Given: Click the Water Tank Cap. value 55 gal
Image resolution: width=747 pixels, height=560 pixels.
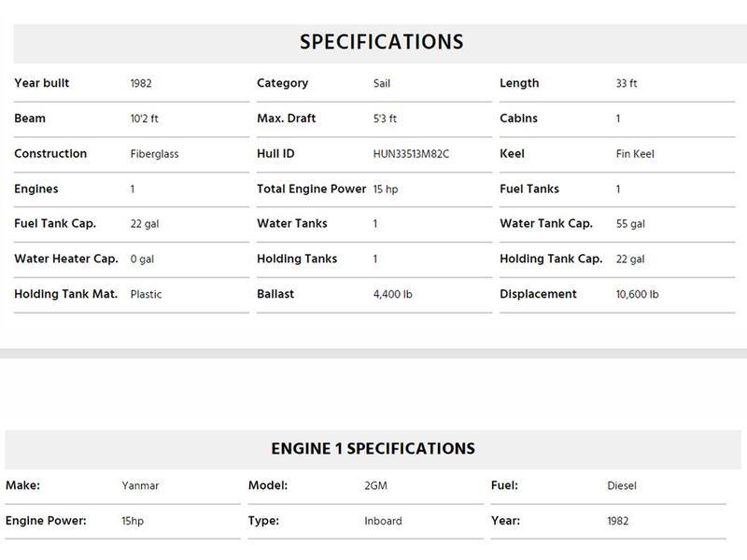Looking at the screenshot, I should click(630, 224).
